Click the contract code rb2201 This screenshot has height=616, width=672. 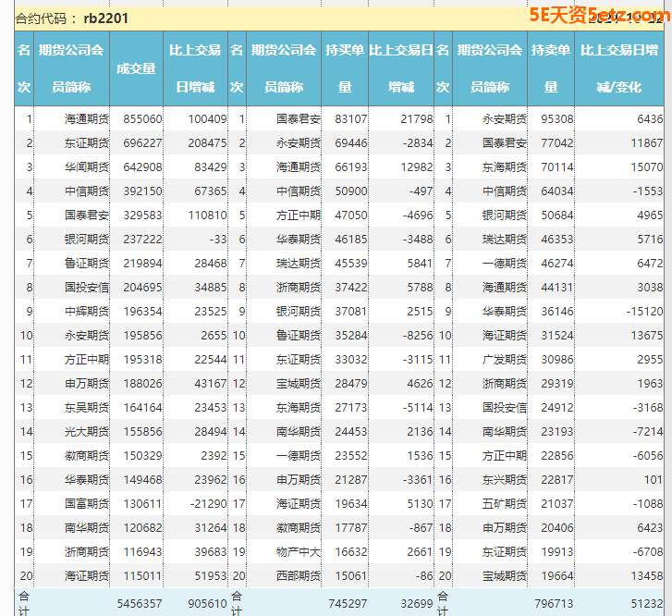[105, 18]
